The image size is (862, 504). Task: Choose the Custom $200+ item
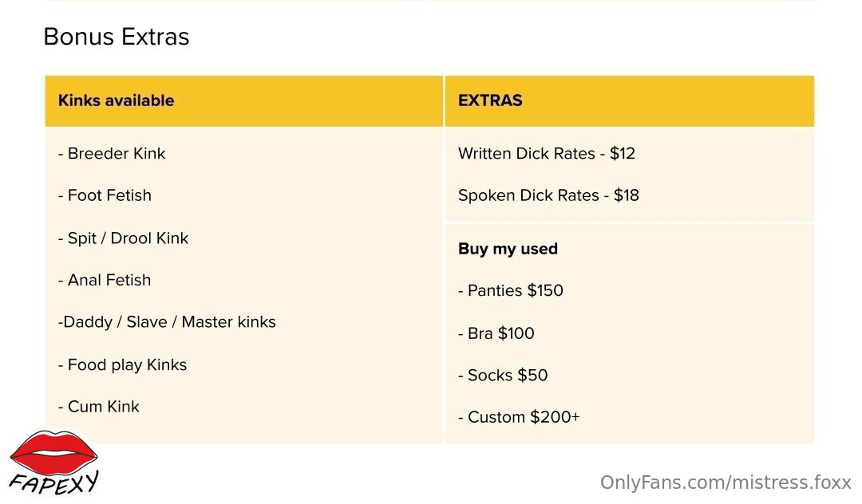pos(519,417)
